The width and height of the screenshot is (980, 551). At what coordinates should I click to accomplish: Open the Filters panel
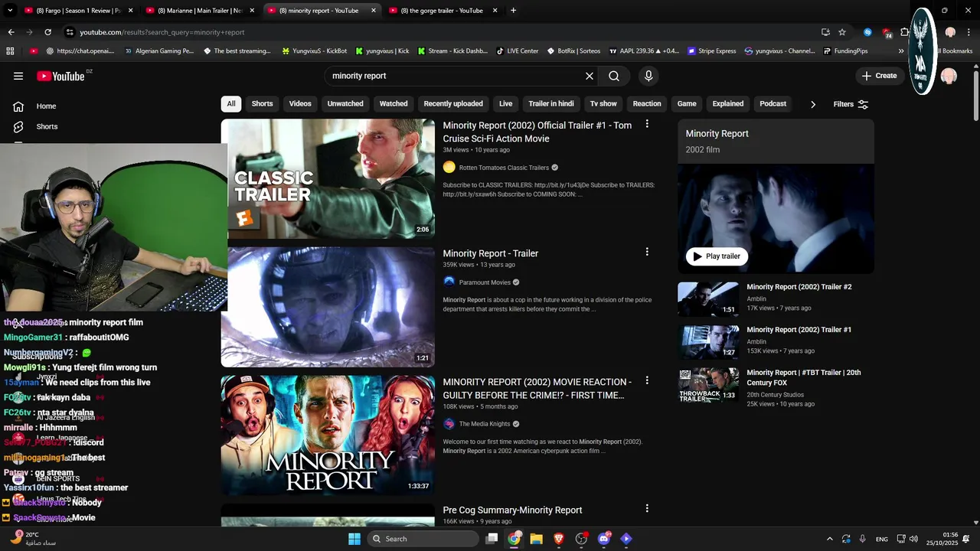pos(851,104)
